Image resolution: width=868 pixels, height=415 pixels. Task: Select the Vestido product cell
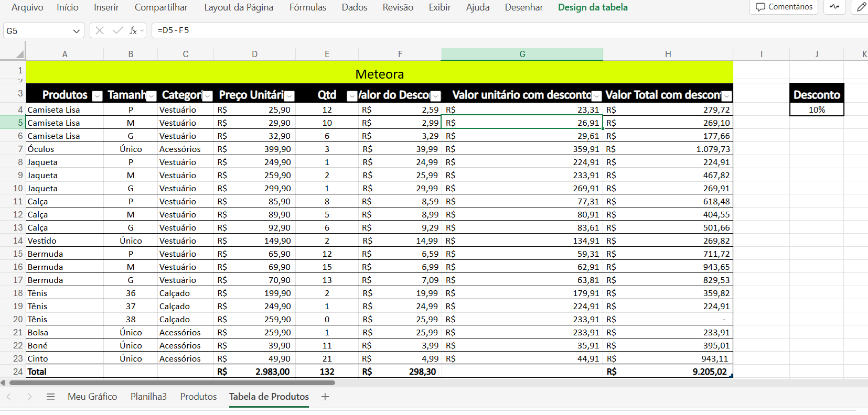[65, 241]
